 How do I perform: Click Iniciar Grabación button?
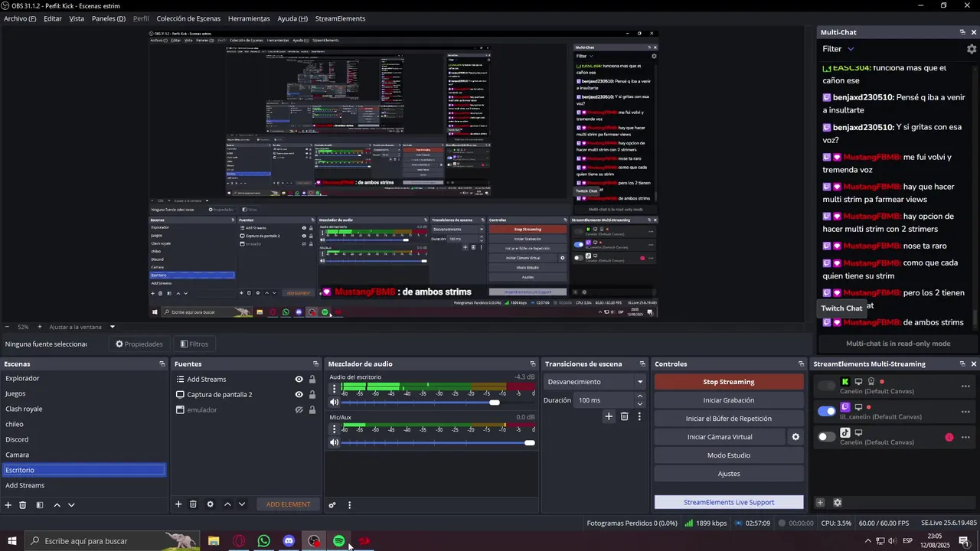tap(729, 400)
